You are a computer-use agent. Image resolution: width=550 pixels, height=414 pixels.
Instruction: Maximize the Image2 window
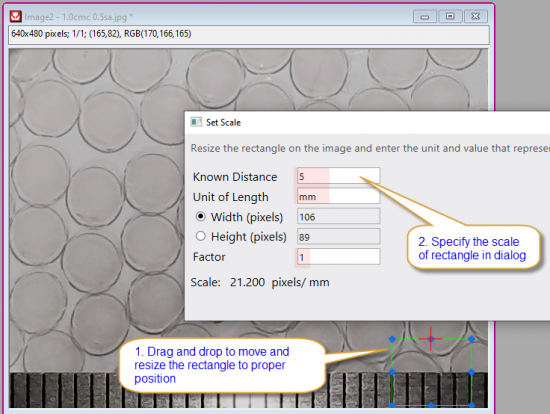(x=450, y=16)
